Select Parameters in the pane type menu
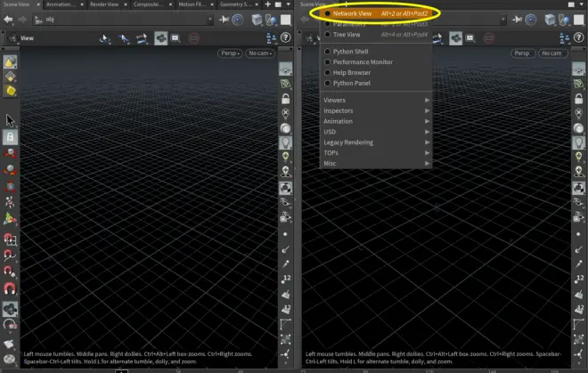This screenshot has width=588, height=373. tap(376, 24)
